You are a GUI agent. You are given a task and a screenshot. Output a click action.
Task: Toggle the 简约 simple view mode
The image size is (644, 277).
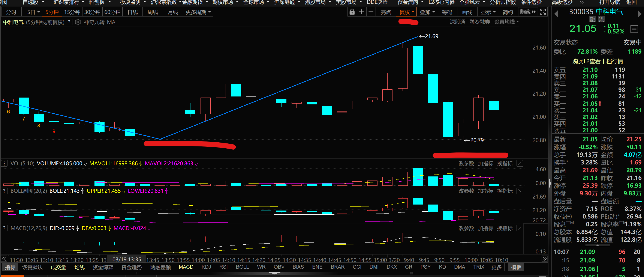tap(508, 12)
